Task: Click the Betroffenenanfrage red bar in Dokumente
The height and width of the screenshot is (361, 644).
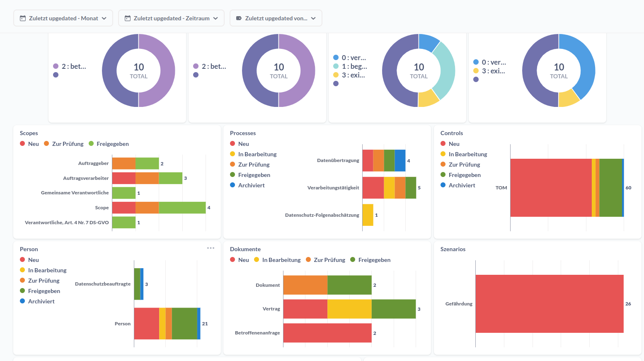Action: tap(327, 333)
